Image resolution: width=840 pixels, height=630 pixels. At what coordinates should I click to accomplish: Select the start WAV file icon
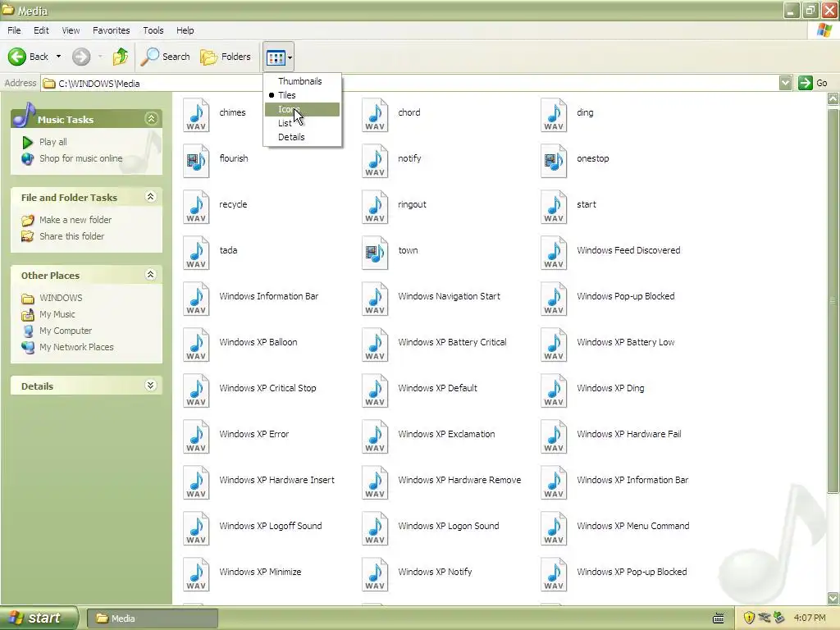[x=554, y=207]
